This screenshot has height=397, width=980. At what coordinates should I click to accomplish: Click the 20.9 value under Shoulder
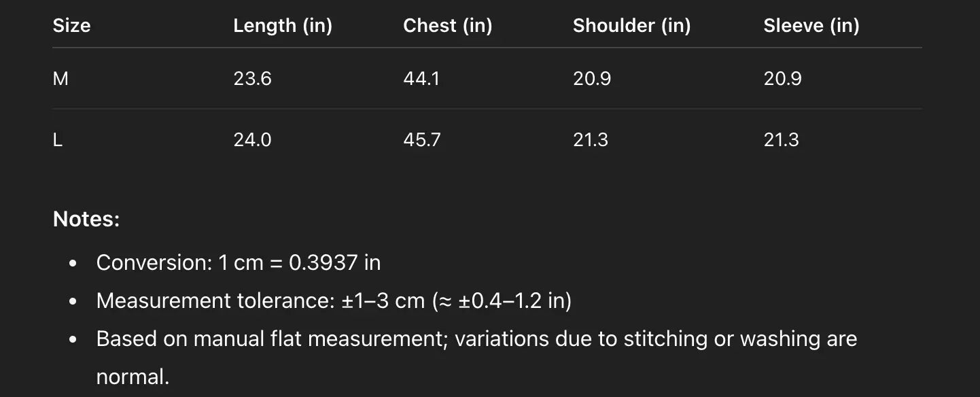coord(592,79)
